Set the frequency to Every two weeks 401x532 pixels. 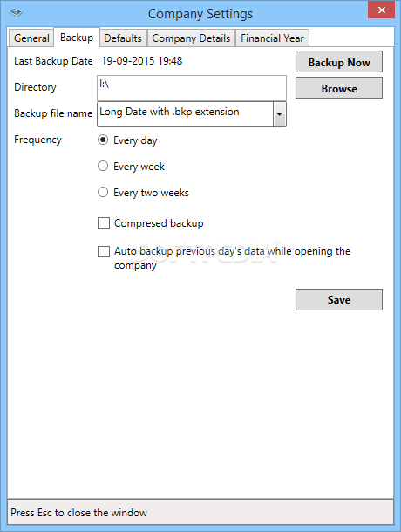(103, 192)
